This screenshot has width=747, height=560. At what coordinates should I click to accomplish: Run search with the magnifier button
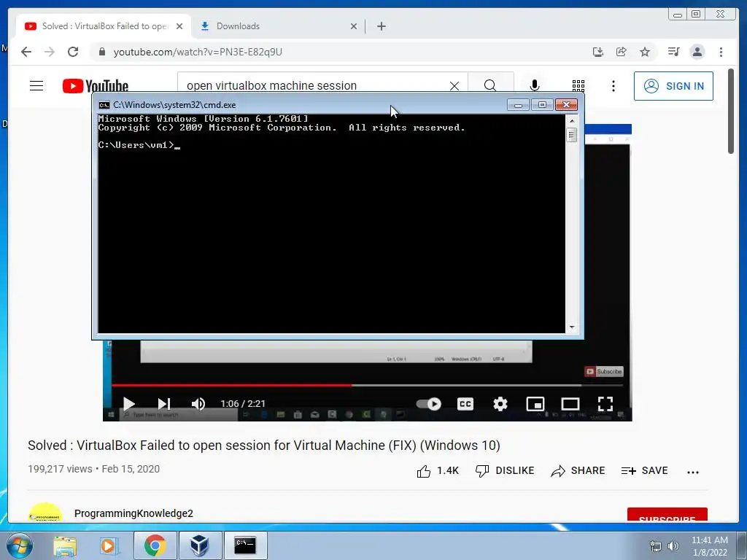pyautogui.click(x=490, y=86)
